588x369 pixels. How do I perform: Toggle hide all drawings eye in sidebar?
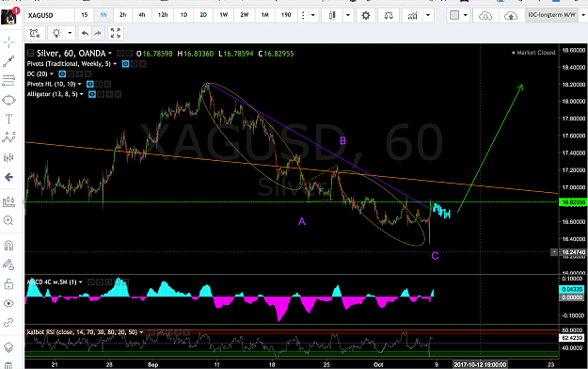(x=8, y=303)
